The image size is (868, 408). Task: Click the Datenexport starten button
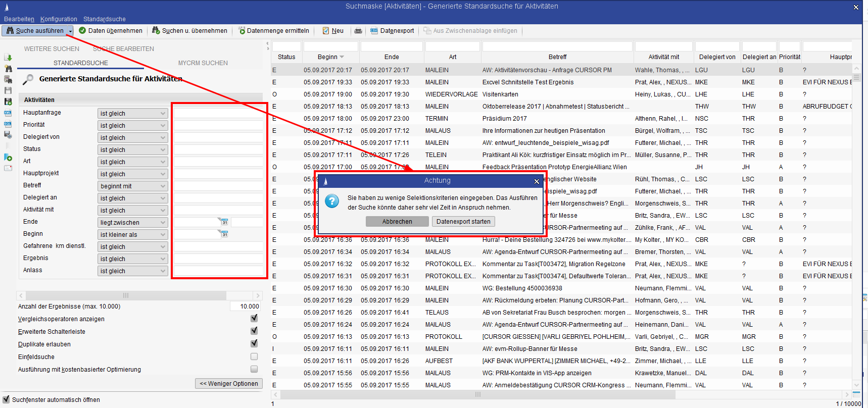point(463,222)
